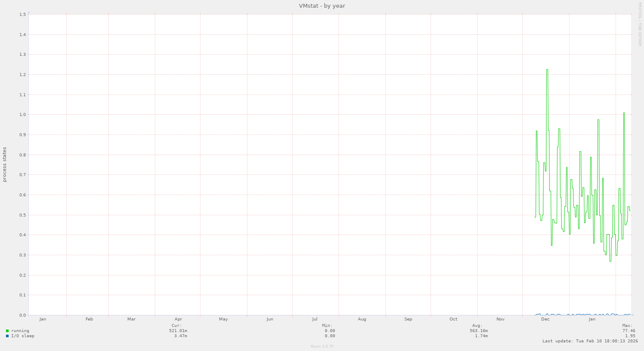This screenshot has width=644, height=351.
Task: Click the "Avg:" column header
Action: point(477,326)
